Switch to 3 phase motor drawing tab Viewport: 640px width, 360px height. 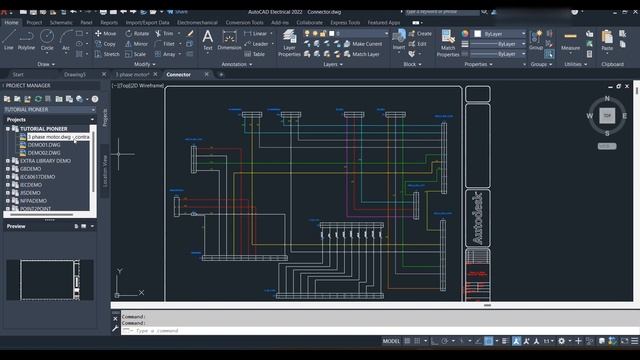[132, 75]
